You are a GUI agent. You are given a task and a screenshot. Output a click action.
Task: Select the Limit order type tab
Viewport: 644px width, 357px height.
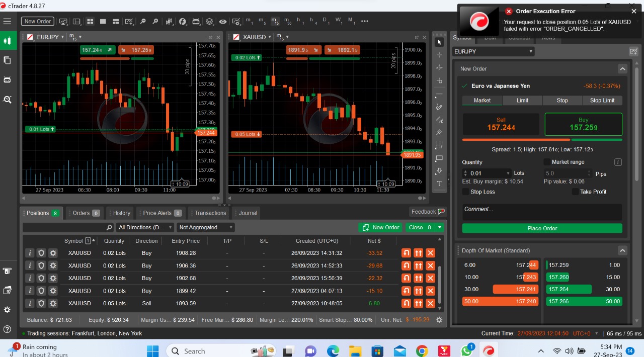522,101
